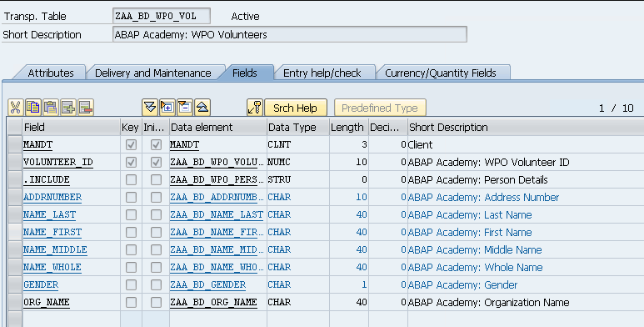Open the Srch Help button
This screenshot has height=327, width=644.
coord(296,108)
